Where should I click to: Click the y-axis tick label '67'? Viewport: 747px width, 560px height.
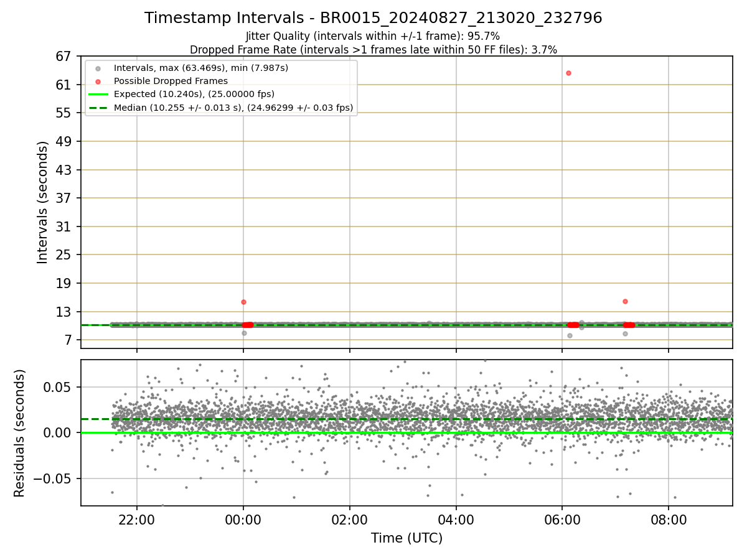(x=65, y=57)
